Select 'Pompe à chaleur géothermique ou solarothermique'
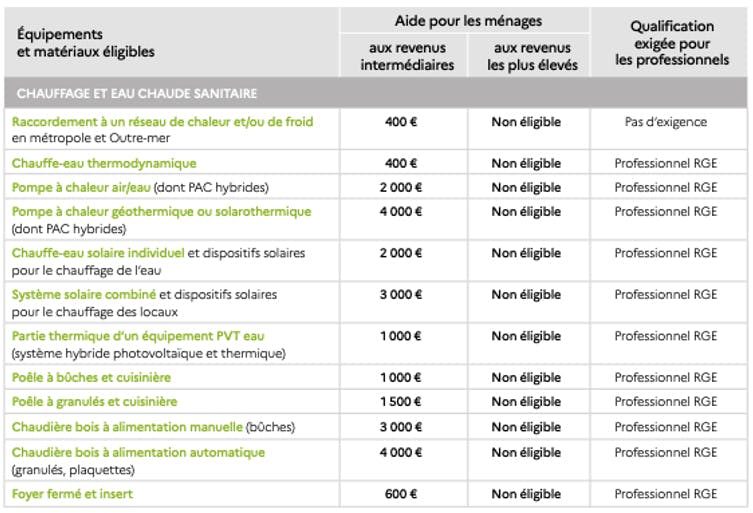This screenshot has width=753, height=513. coord(161,212)
